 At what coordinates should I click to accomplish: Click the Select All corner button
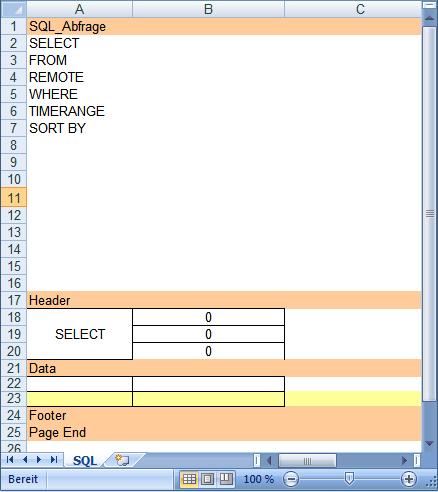pyautogui.click(x=14, y=9)
